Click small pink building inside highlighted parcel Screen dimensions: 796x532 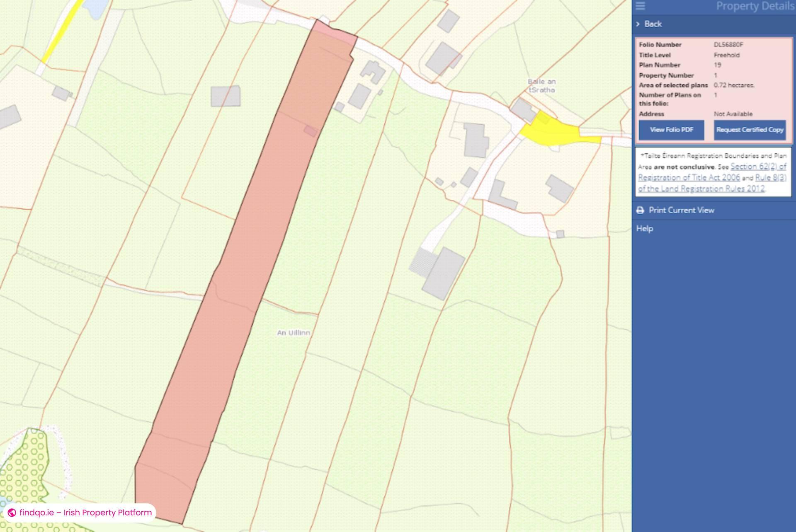point(310,131)
